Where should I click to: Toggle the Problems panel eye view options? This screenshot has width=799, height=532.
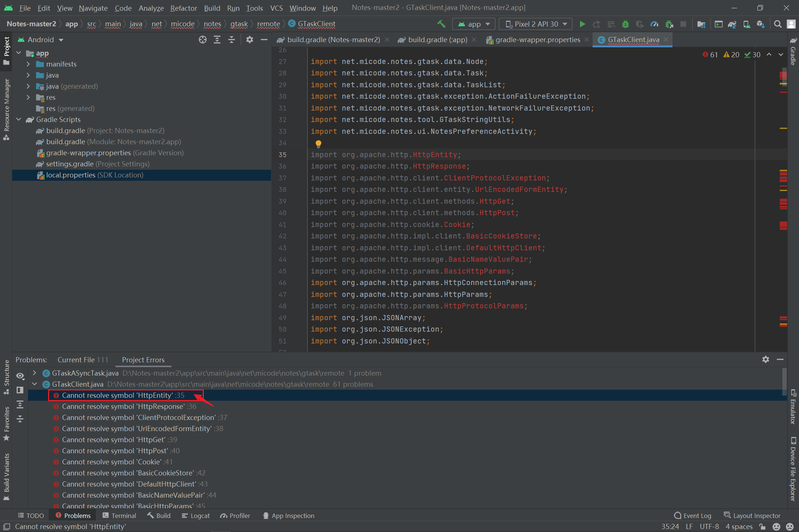click(x=20, y=376)
